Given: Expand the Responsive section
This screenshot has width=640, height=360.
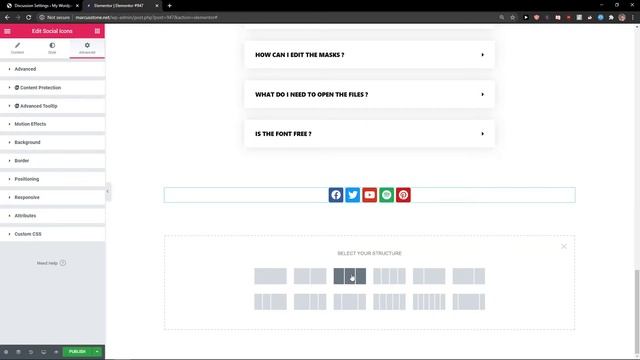Looking at the screenshot, I should [x=52, y=197].
